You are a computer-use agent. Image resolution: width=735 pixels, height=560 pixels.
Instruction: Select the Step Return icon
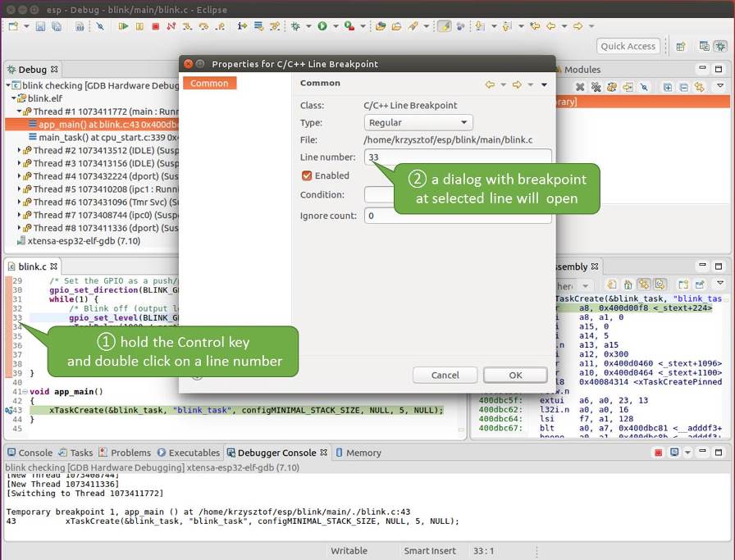coord(219,25)
